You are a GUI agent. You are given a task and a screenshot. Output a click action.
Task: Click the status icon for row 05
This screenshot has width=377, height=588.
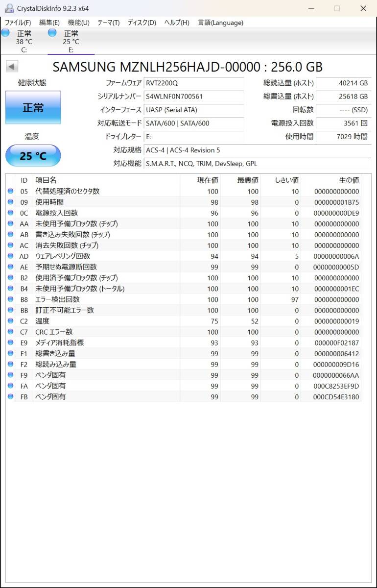click(x=10, y=191)
